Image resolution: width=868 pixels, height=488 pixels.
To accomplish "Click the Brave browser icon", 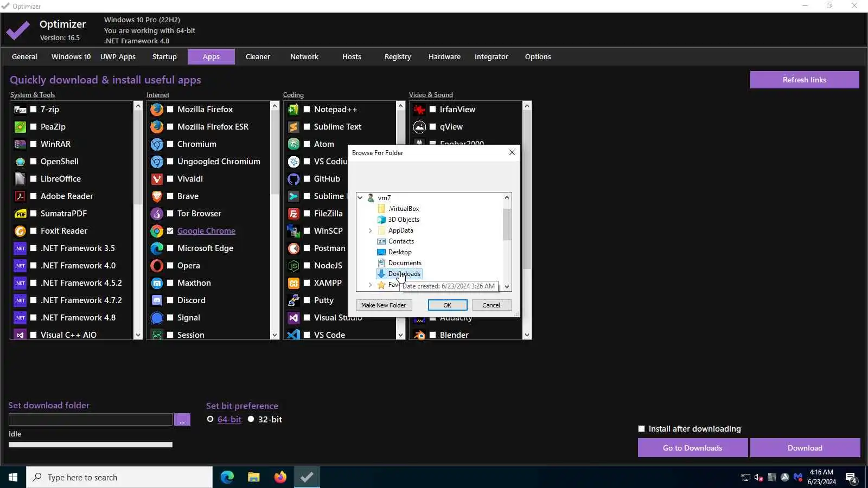I will (157, 196).
